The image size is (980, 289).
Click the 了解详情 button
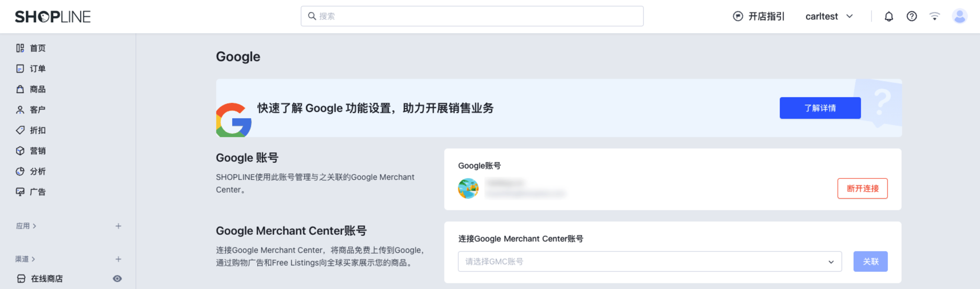[x=820, y=108]
